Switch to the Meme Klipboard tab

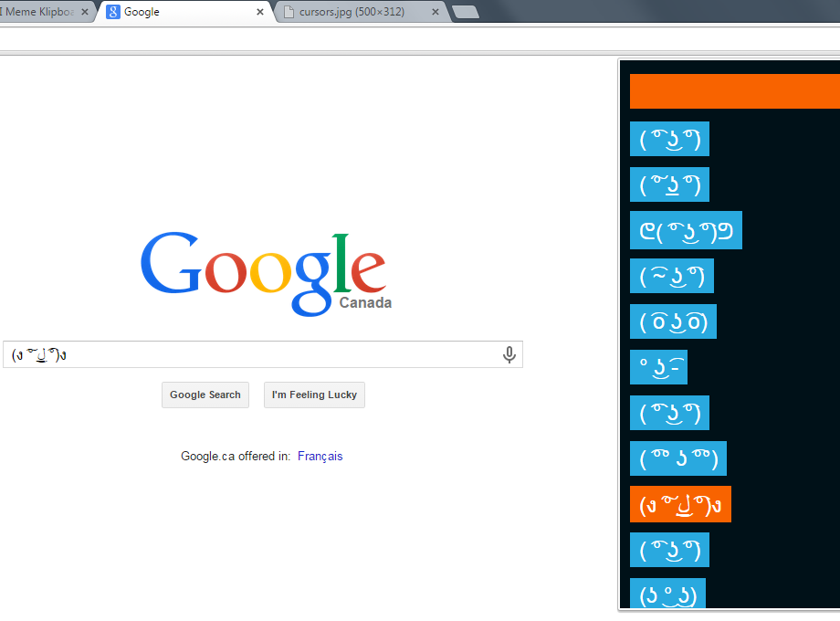(40, 12)
